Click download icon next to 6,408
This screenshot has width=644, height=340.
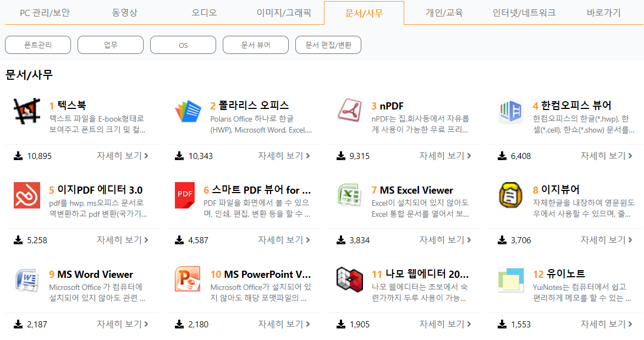tap(502, 156)
